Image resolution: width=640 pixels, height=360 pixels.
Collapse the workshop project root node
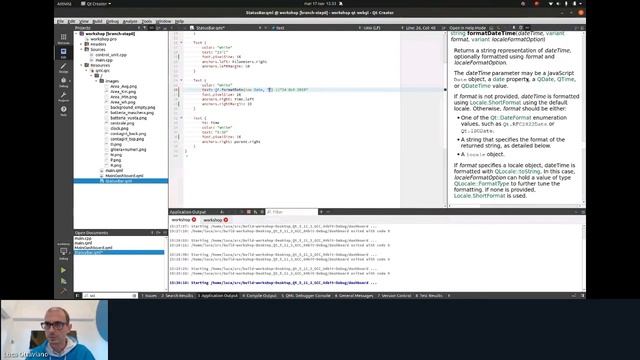pyautogui.click(x=76, y=34)
